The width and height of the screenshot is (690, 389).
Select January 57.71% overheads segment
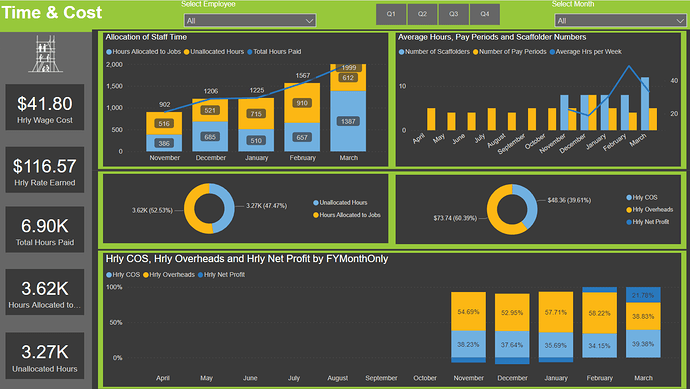click(556, 312)
